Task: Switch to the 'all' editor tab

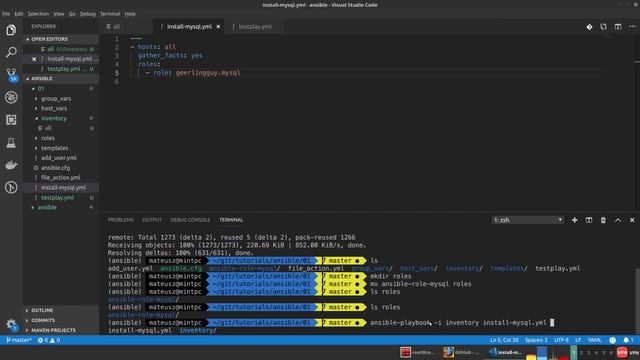Action: 127,27
